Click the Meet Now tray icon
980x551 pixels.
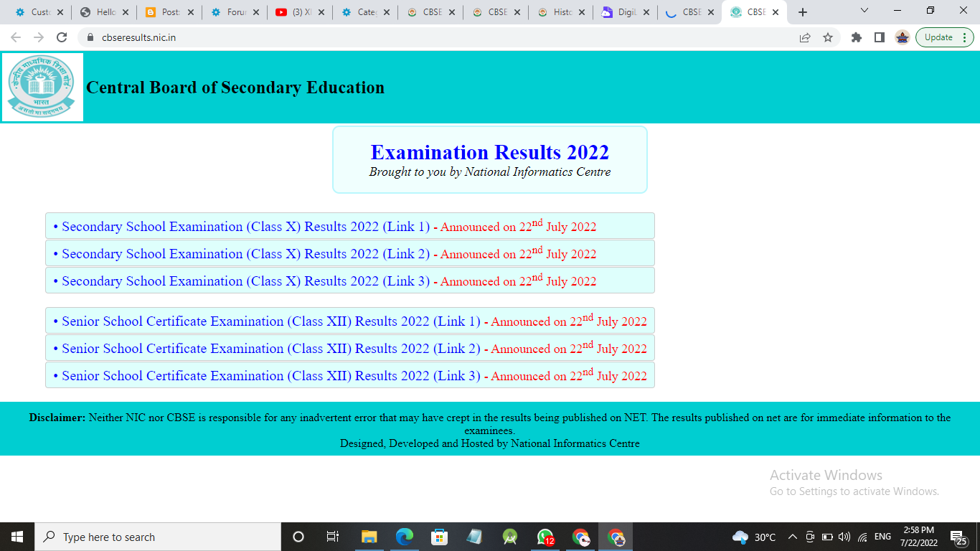pos(810,537)
